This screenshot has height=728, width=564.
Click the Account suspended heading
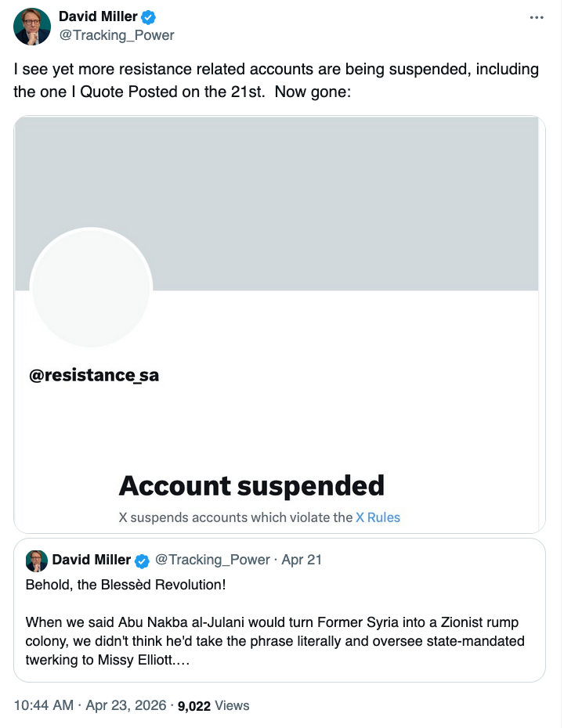pos(251,486)
